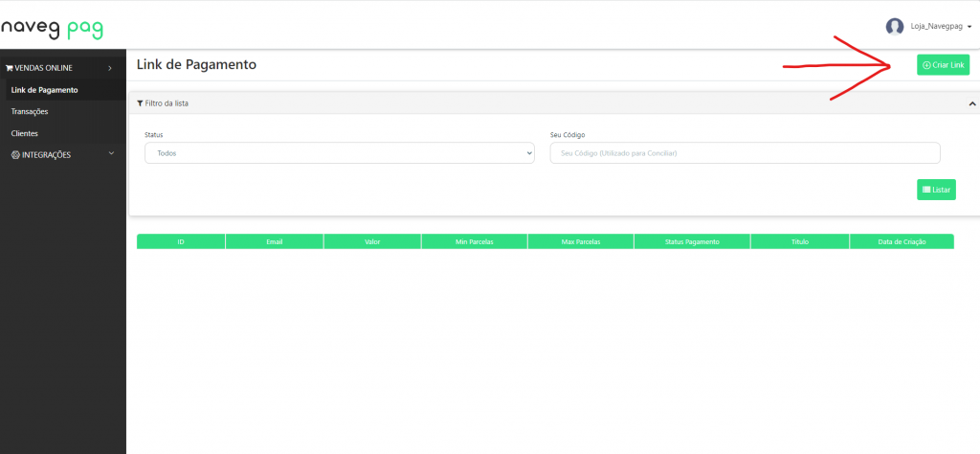Click the filter funnel icon
Image resolution: width=980 pixels, height=454 pixels.
[140, 102]
